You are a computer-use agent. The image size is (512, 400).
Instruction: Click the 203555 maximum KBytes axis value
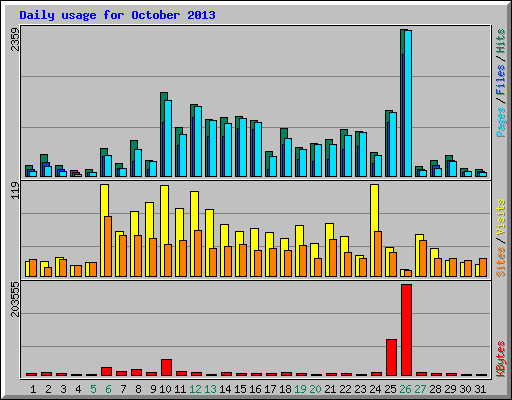(x=15, y=299)
